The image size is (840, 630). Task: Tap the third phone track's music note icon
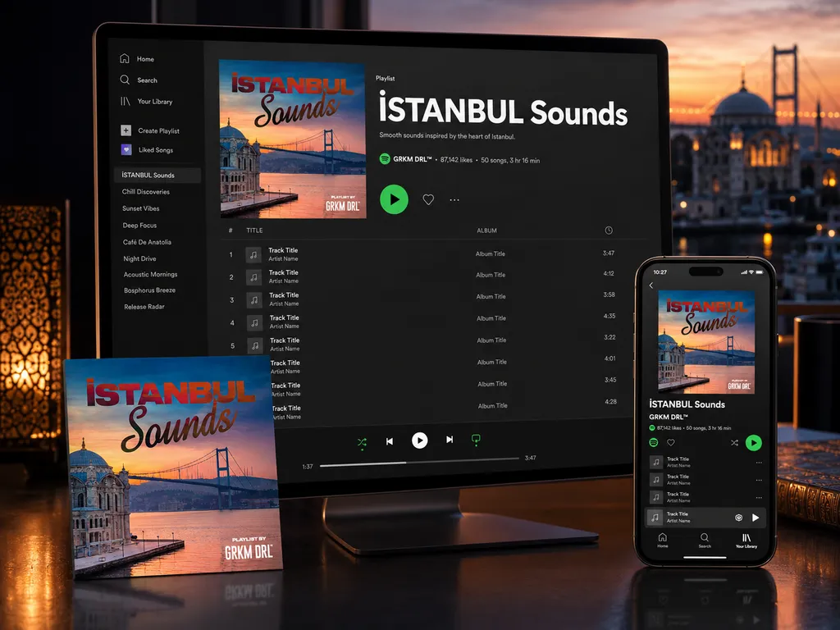pos(656,497)
